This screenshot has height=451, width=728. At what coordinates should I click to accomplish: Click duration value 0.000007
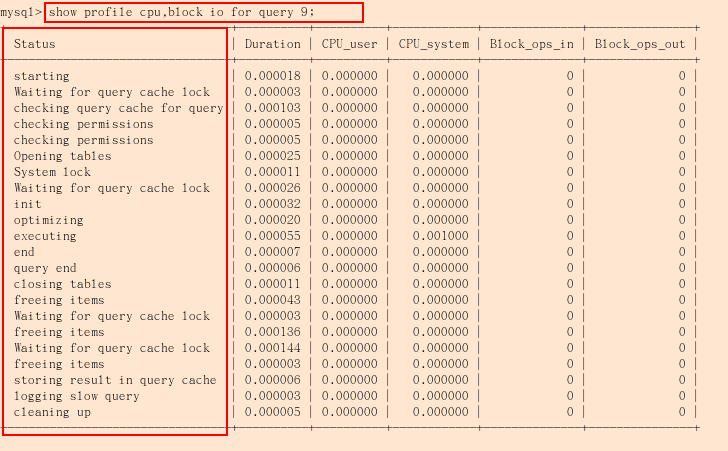273,252
